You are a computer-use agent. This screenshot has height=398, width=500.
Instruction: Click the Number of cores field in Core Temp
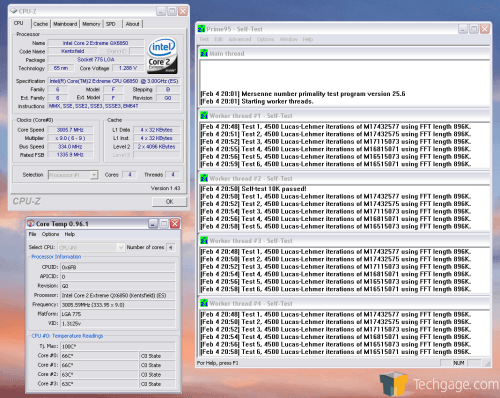click(170, 247)
